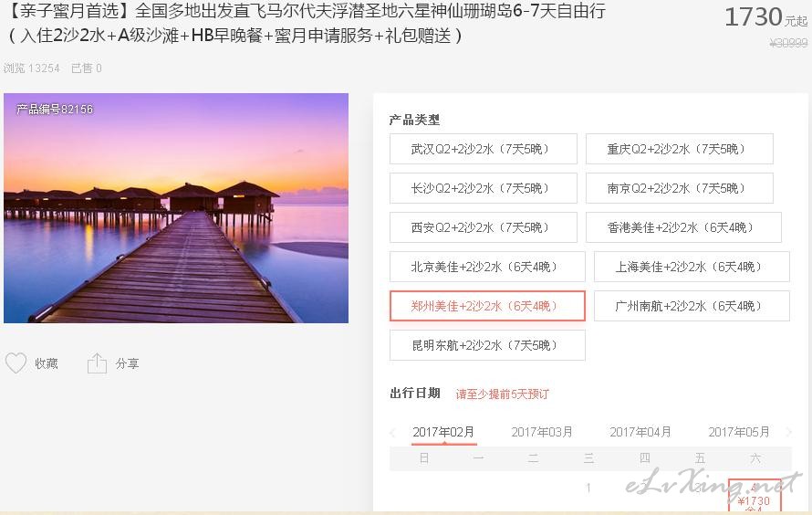This screenshot has width=812, height=515.
Task: Choose 南京Q2+2沙2水 option
Action: 680,189
